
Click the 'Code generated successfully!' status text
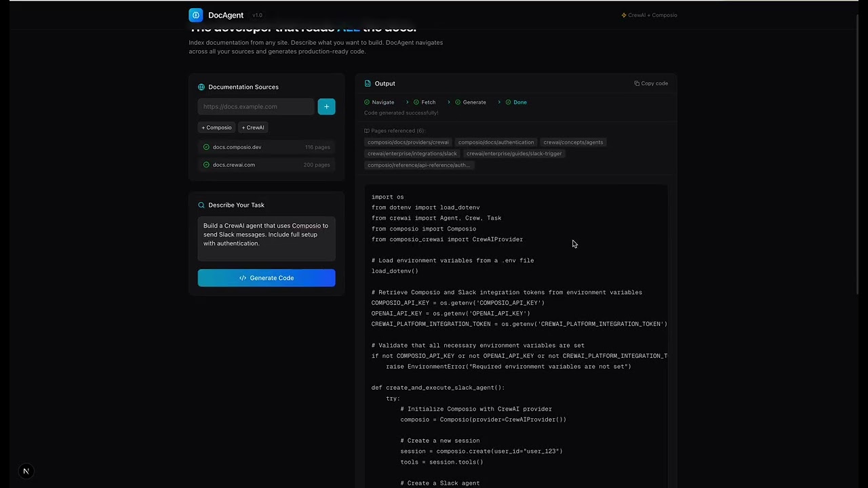coord(401,113)
